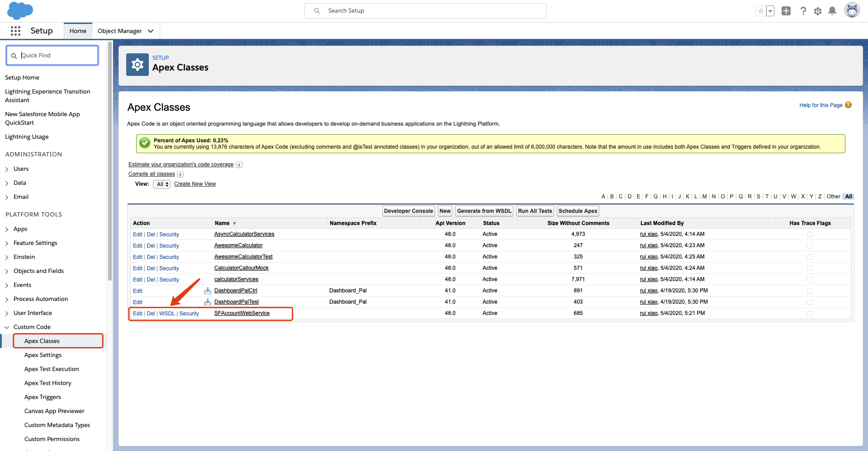Screen dimensions: 868x451
Task: Click the favorites star icon
Action: tap(760, 10)
